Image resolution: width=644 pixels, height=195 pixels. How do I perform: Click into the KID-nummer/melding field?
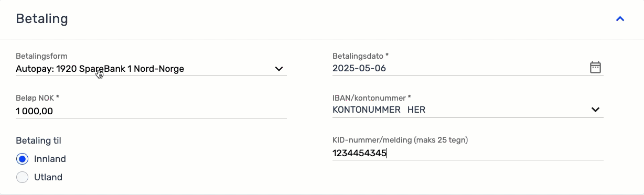click(x=468, y=153)
